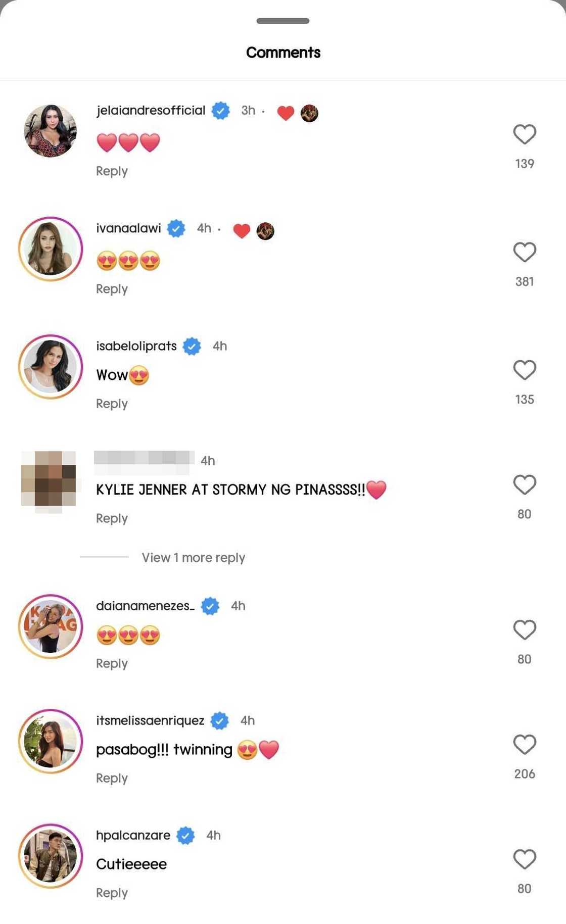
Task: Tap author's liked avatar beside ivanaalawi's timestamp
Action: (265, 231)
